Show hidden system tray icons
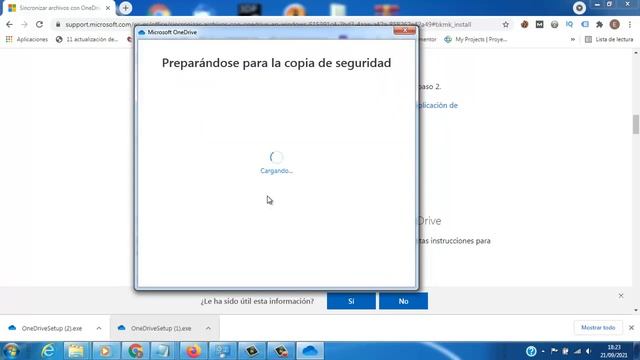Image resolution: width=640 pixels, height=360 pixels. [x=543, y=351]
